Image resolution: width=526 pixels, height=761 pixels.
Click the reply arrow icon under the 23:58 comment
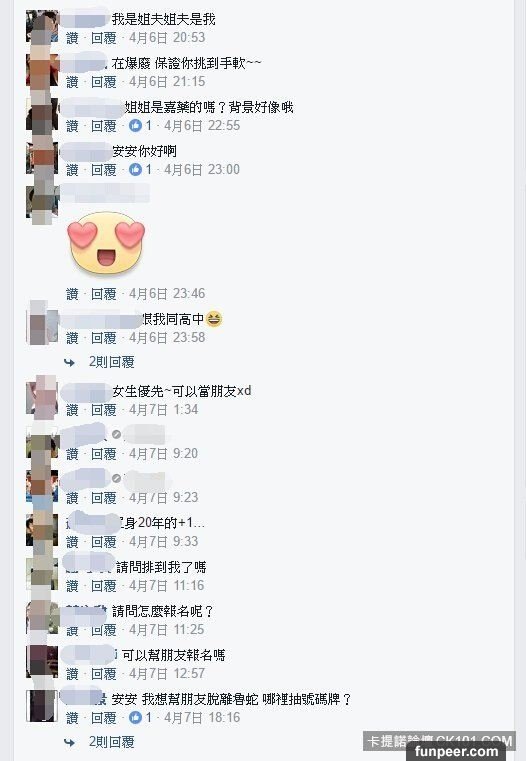(x=69, y=362)
